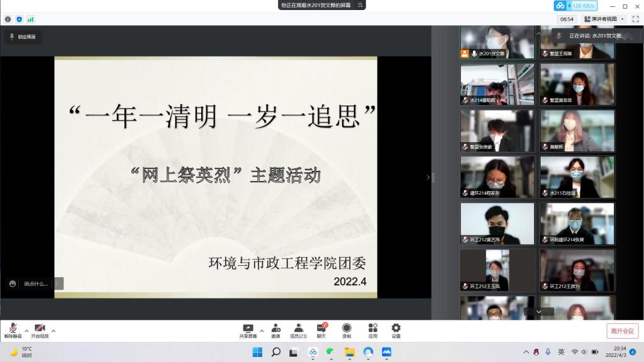644x362 pixels.
Task: Click the meeting info icon at top left
Action: point(8,19)
